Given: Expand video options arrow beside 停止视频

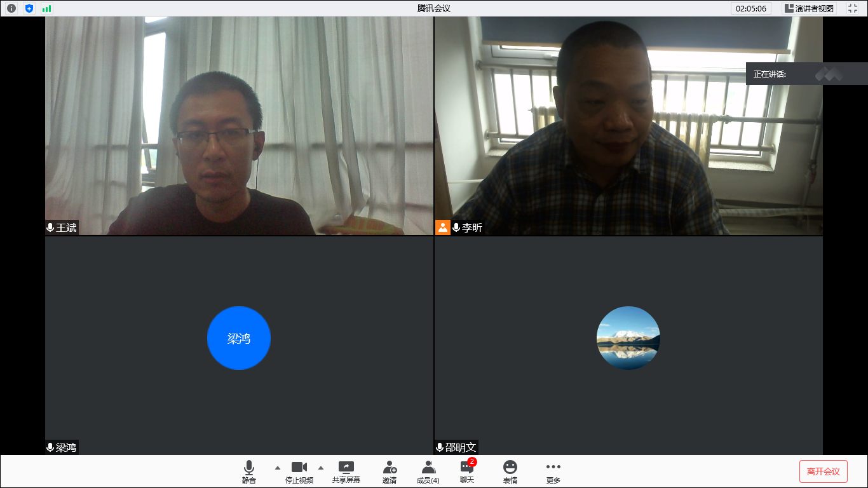Looking at the screenshot, I should pyautogui.click(x=321, y=468).
